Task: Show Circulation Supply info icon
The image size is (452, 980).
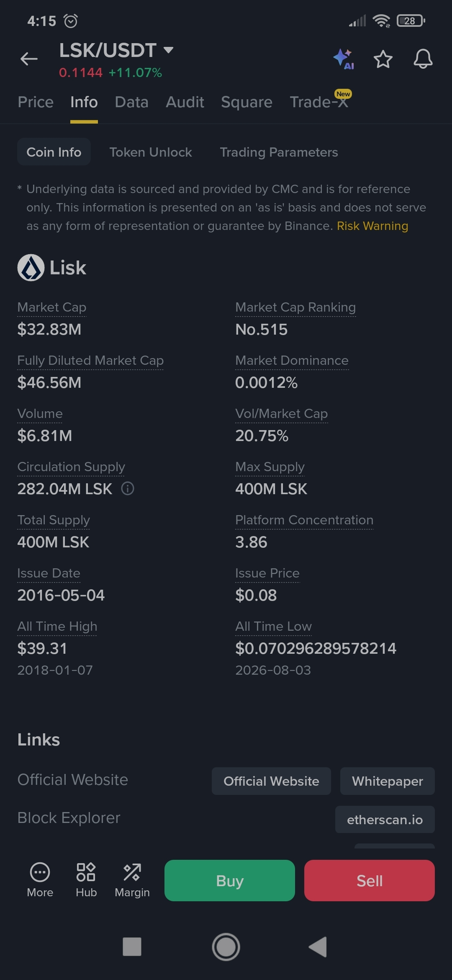Action: coord(128,488)
